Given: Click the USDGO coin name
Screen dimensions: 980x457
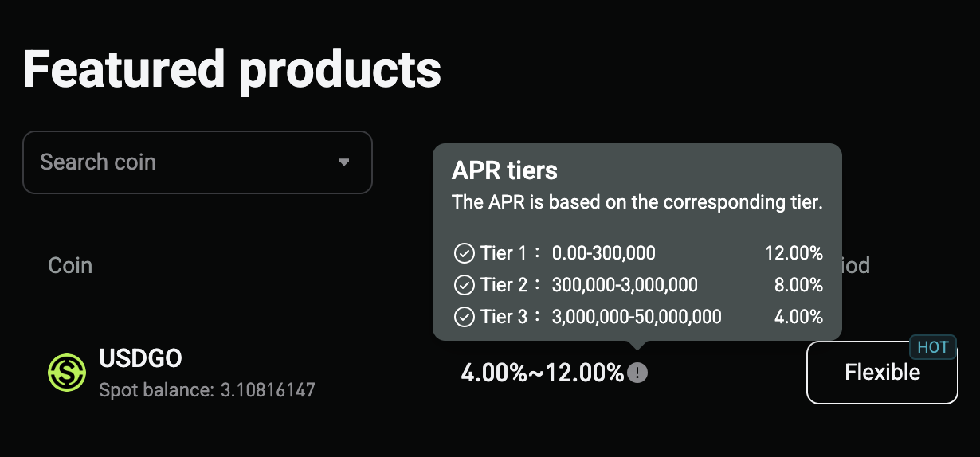Looking at the screenshot, I should pyautogui.click(x=140, y=358).
